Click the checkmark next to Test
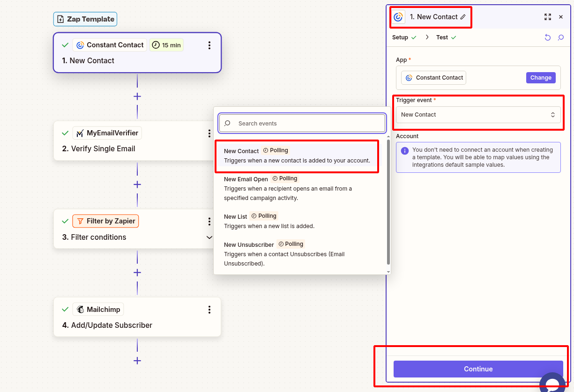This screenshot has width=574, height=392. (453, 37)
